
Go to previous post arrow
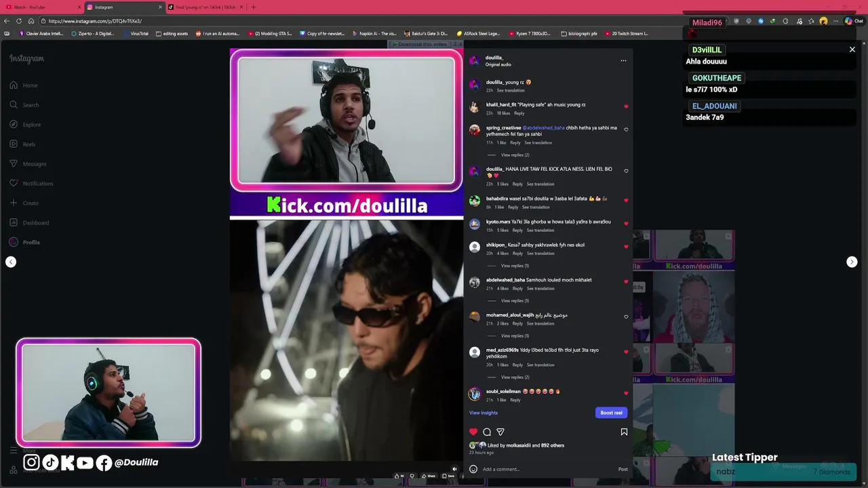(11, 262)
